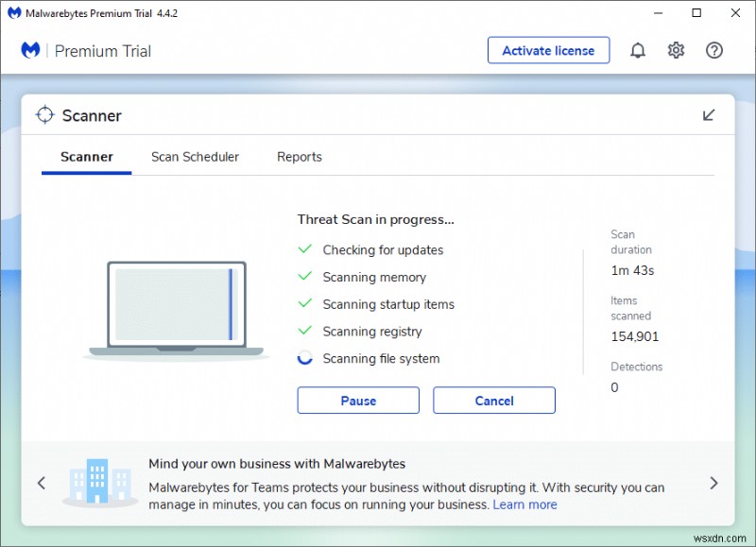
Task: Maximize the Malwarebytes window
Action: click(x=696, y=13)
